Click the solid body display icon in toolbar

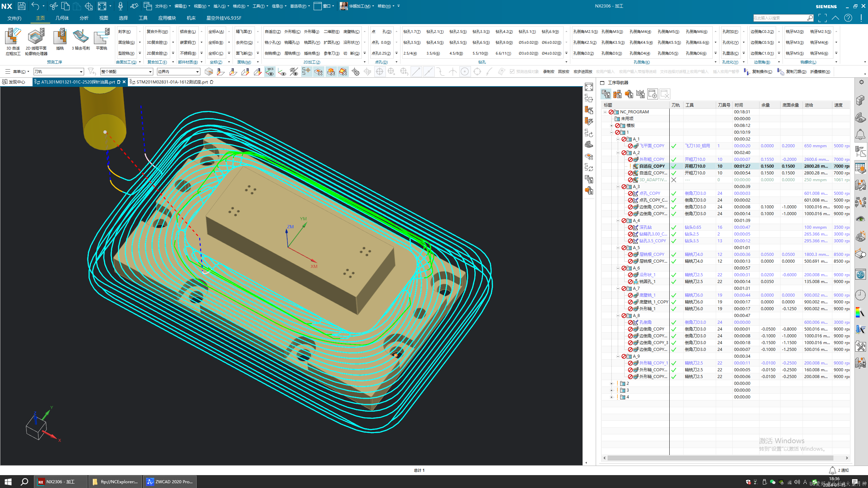pos(209,72)
